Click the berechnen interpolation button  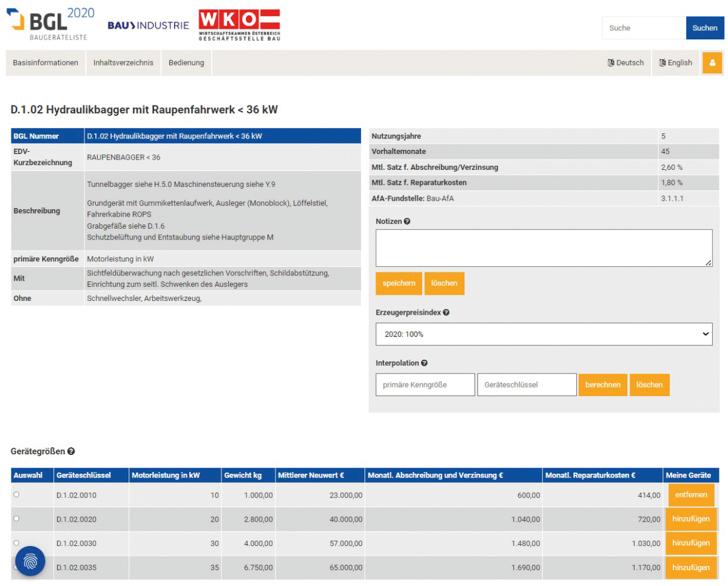[603, 385]
